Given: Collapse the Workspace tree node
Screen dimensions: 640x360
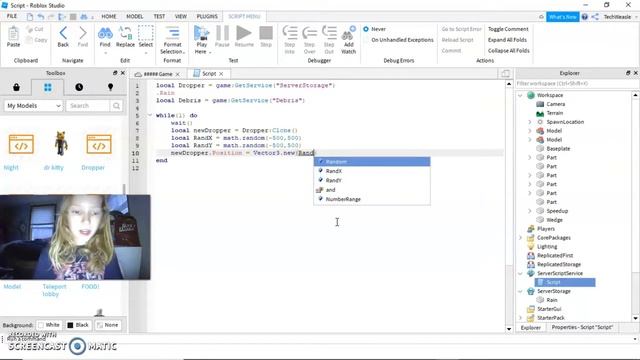Looking at the screenshot, I should 520,95.
